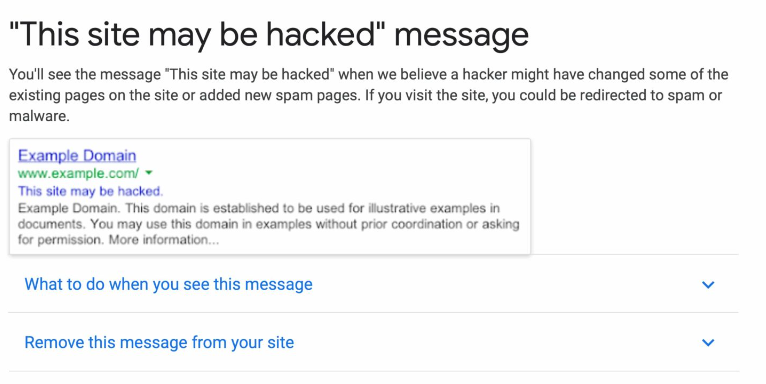Click the word "malware." ending the paragraph
The height and width of the screenshot is (384, 766).
(39, 116)
